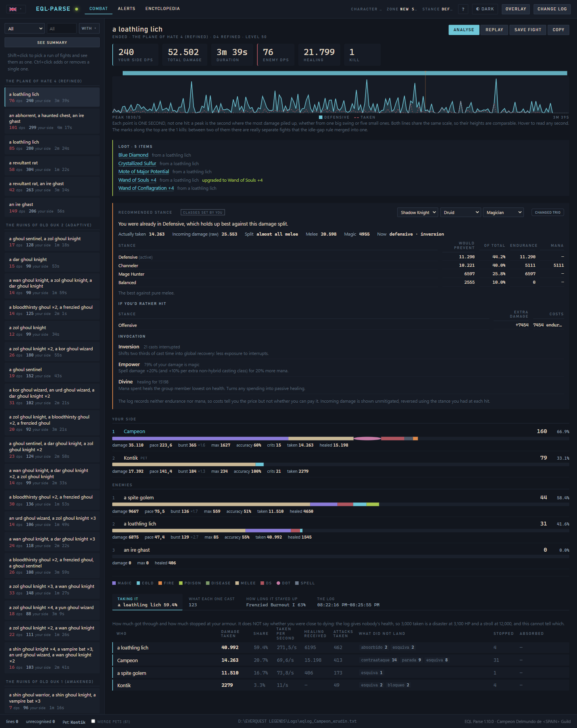The image size is (577, 728).
Task: Open the Overlay
Action: pyautogui.click(x=516, y=9)
